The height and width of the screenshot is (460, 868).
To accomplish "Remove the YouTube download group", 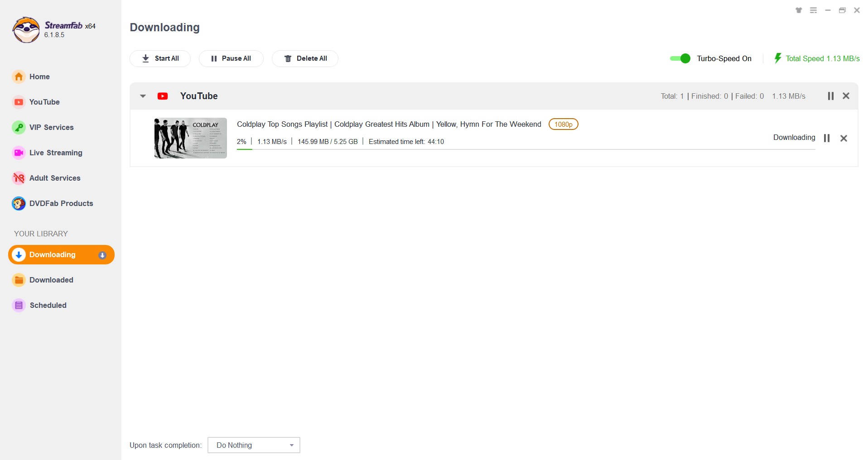I will tap(846, 96).
